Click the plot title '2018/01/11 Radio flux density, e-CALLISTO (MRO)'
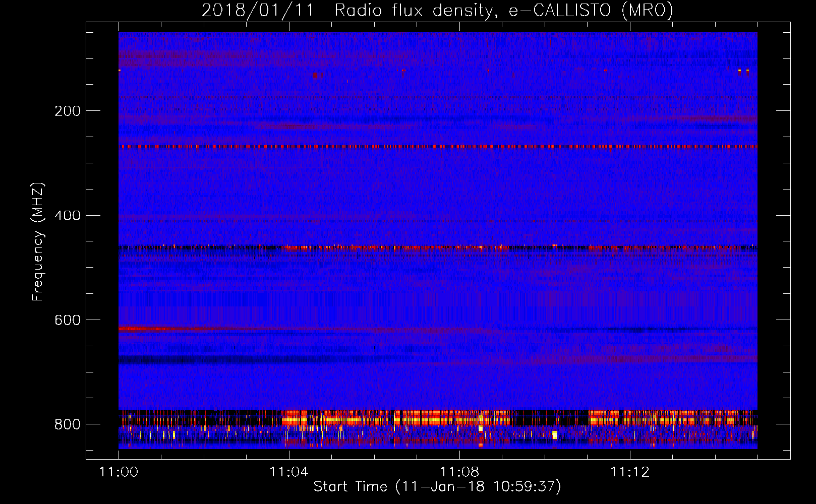Screen dimensions: 816x504 click(x=437, y=11)
